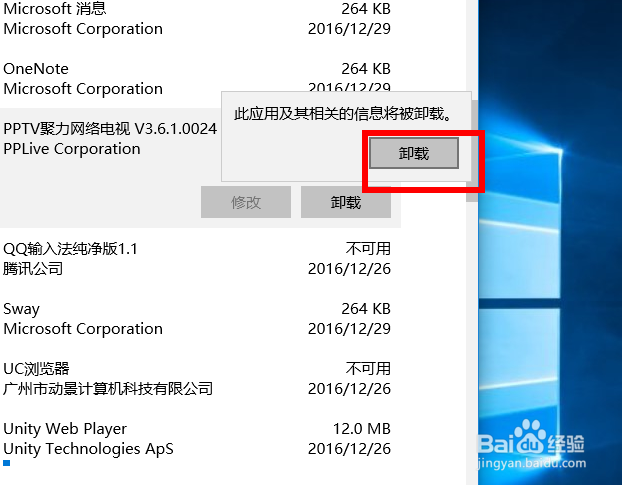622x485 pixels.
Task: Click the 264 KB size of Sway
Action: point(366,309)
